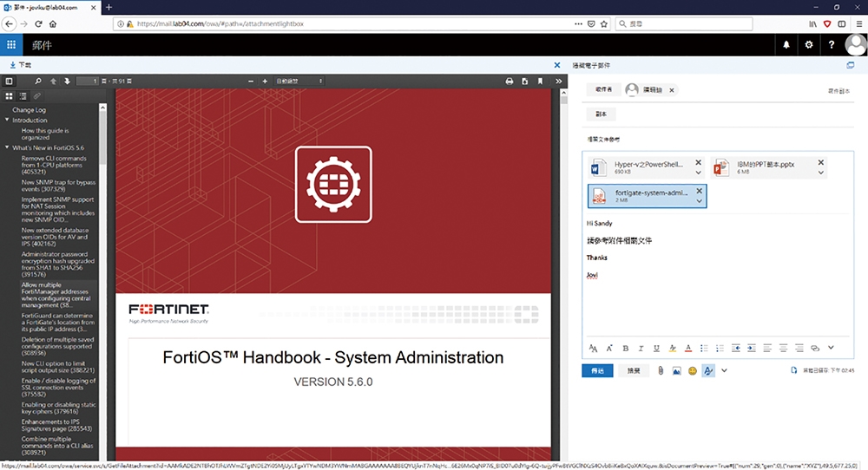
Task: Go to previous PDF page
Action: point(53,82)
